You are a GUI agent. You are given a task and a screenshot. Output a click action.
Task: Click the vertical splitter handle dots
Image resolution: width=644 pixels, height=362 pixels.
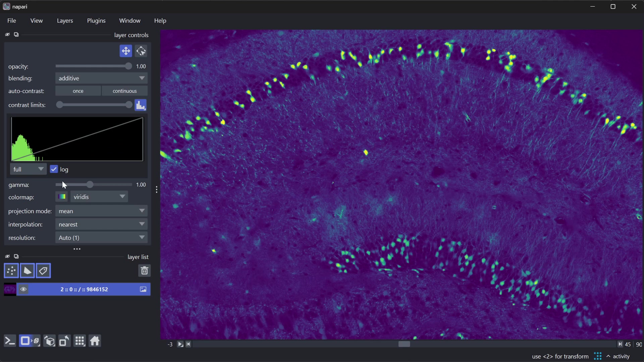point(157,190)
